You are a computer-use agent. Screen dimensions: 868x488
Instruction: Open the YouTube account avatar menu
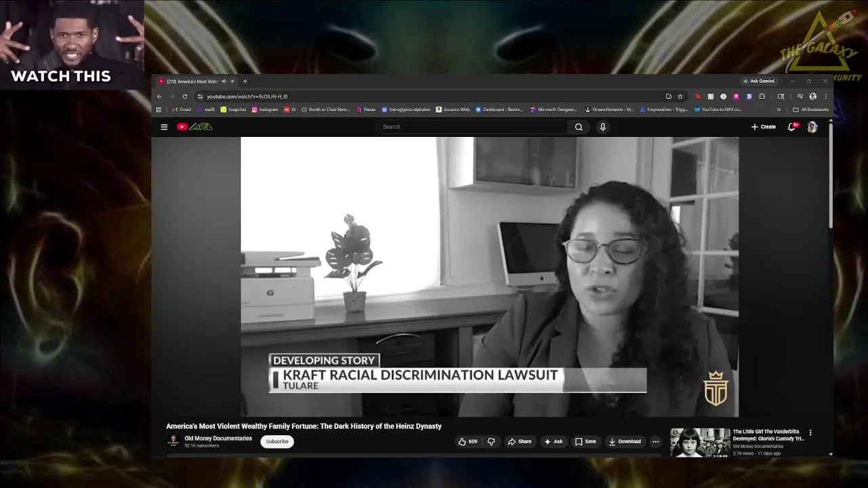[x=812, y=127]
